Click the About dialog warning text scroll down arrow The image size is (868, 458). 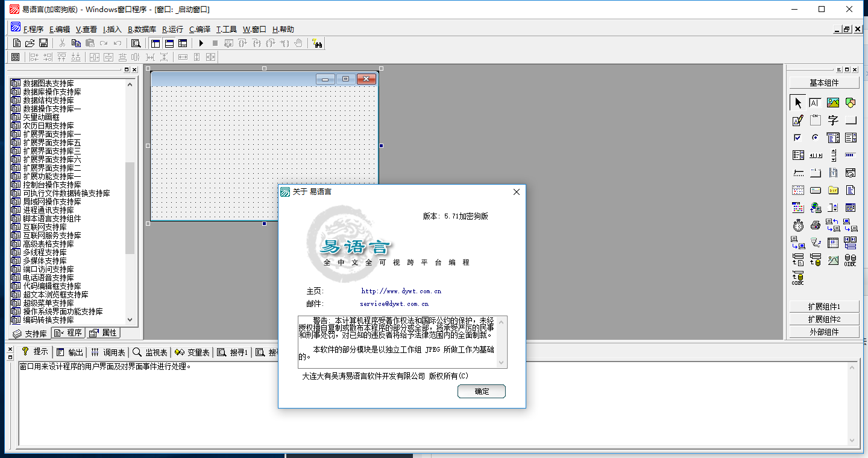501,362
